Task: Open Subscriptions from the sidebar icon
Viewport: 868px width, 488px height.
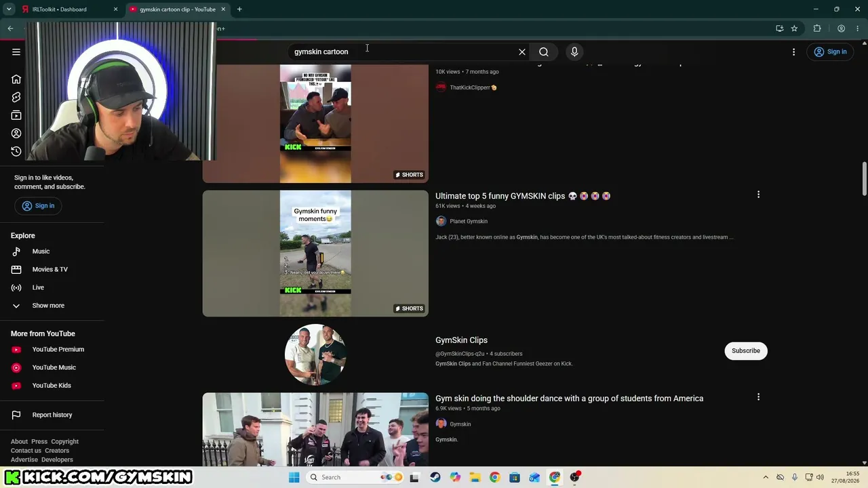Action: 16,115
